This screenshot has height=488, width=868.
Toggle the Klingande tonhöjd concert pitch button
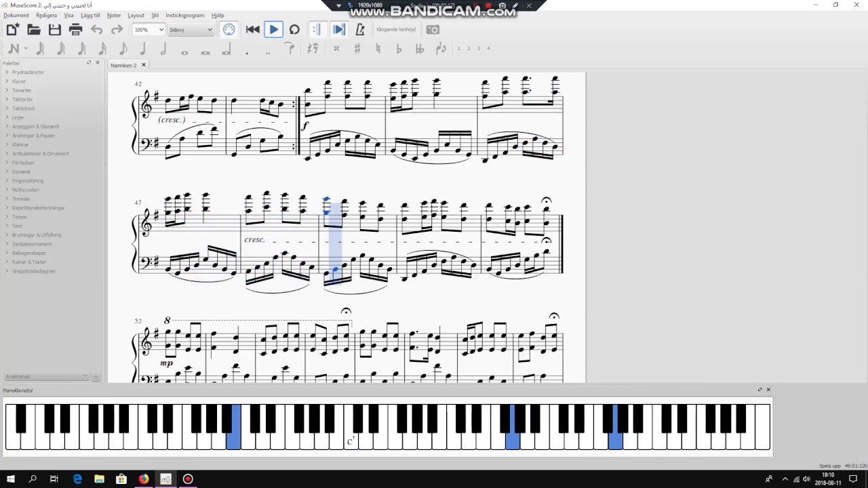point(396,30)
